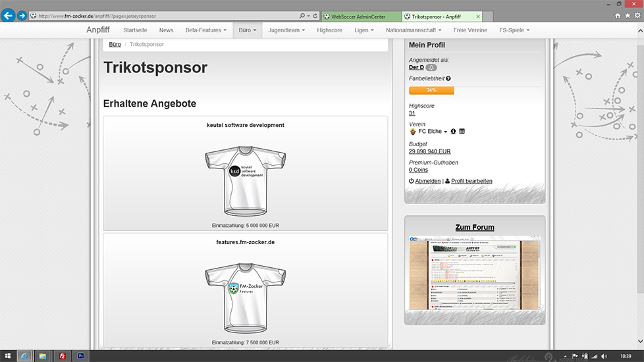
Task: Open Photoshop from the taskbar
Action: click(82, 355)
